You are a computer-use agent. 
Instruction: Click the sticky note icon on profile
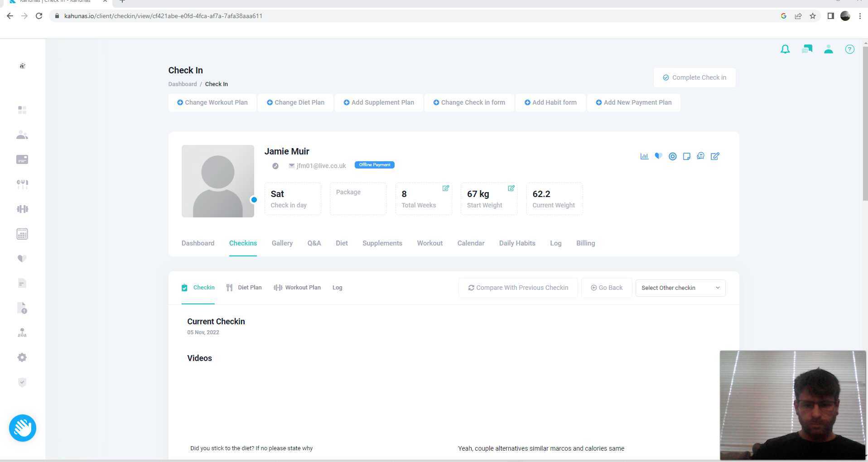pos(686,156)
